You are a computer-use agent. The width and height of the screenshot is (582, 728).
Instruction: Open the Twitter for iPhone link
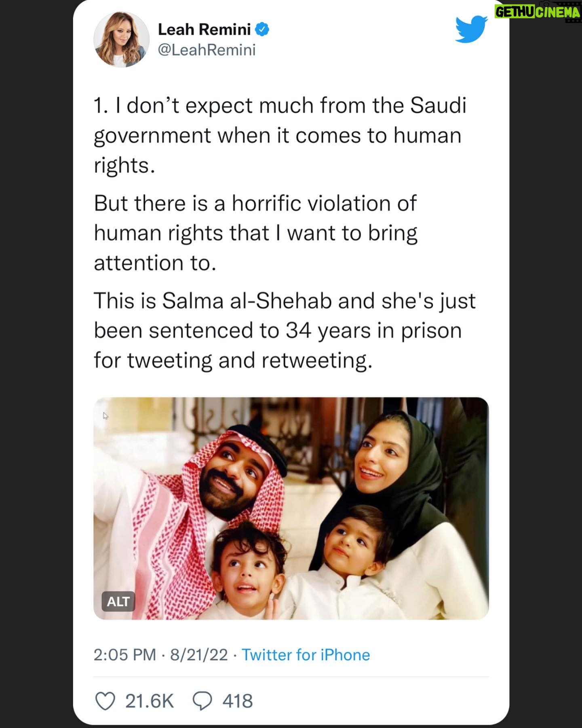[x=306, y=655]
